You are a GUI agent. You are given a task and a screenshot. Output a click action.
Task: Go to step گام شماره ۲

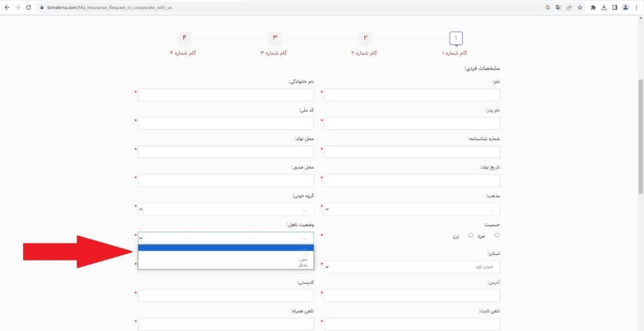pos(365,37)
